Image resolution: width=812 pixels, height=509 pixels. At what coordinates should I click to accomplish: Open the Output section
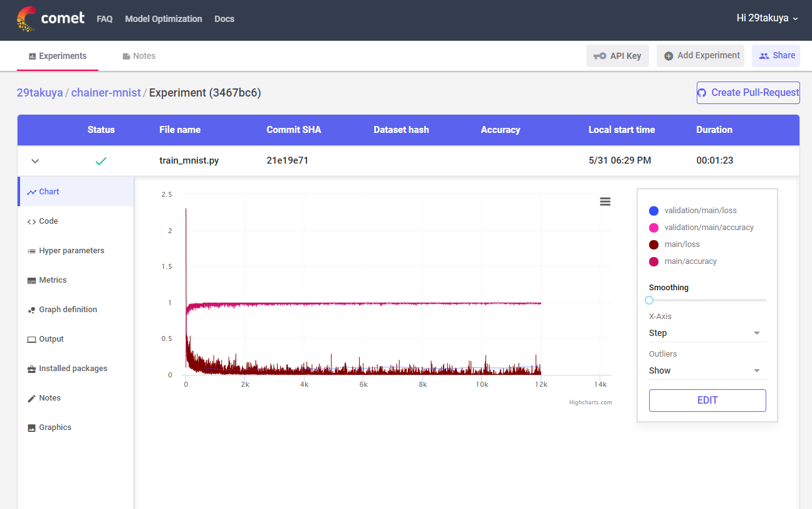[50, 338]
